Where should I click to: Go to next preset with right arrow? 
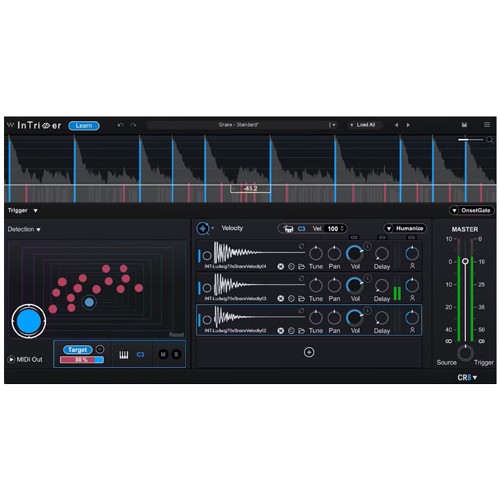[x=408, y=125]
